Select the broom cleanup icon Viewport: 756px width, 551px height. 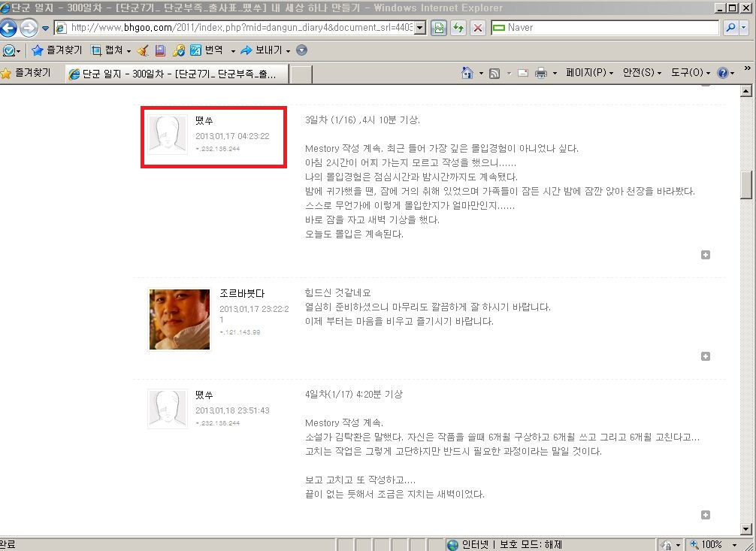click(x=143, y=50)
